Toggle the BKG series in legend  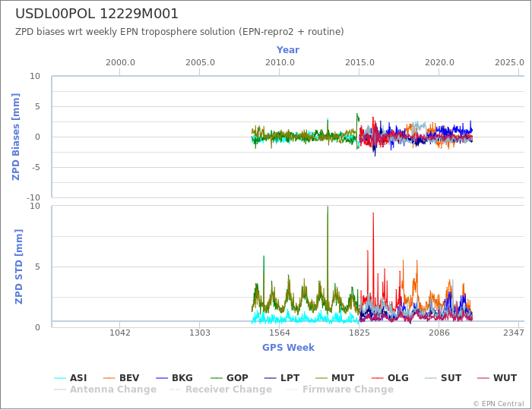tap(174, 378)
